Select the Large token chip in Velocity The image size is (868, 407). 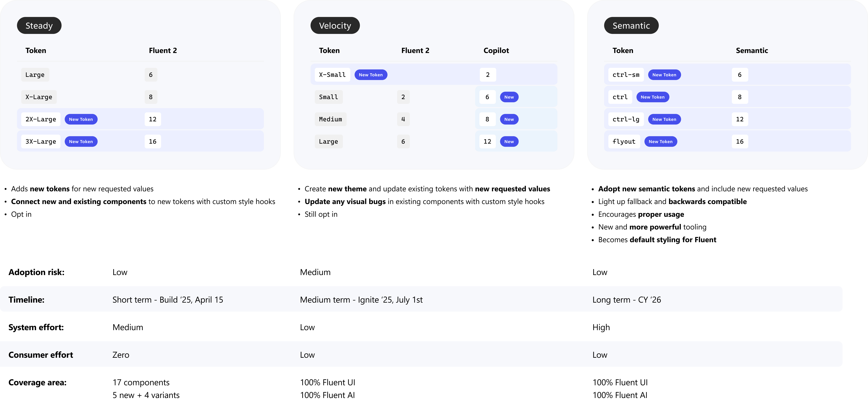[x=329, y=141]
